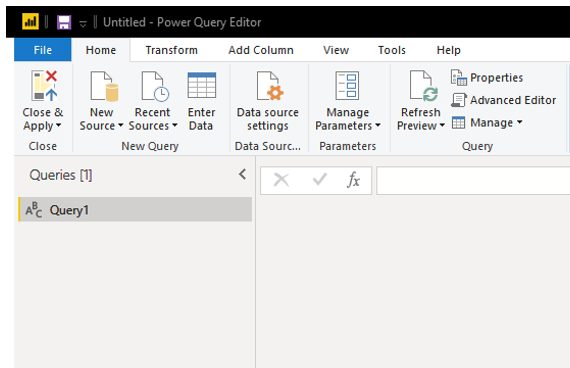The width and height of the screenshot is (570, 368).
Task: Switch to the View tab
Action: click(336, 50)
